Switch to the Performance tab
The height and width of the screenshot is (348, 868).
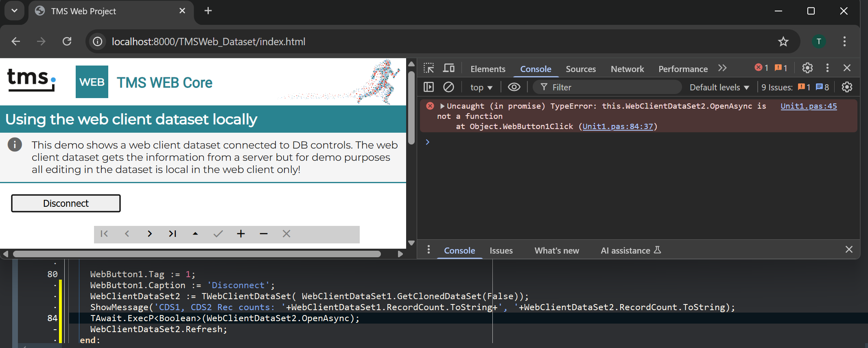point(683,69)
